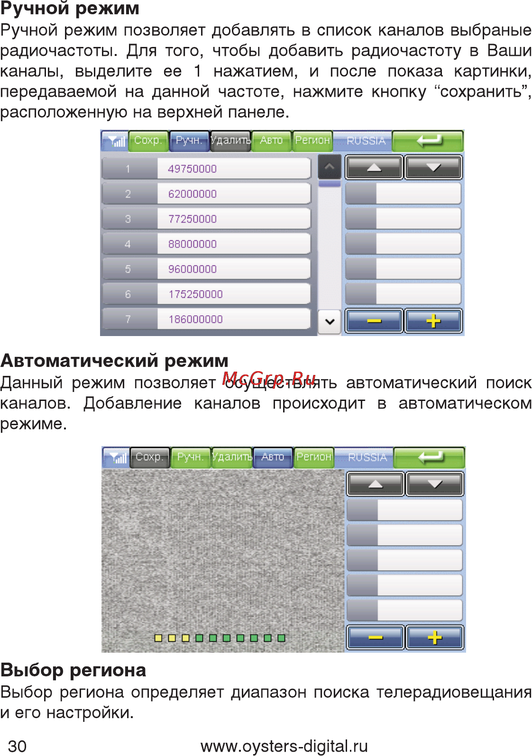Click third empty channel slot in manual mode screenshot
532x756 pixels.
coord(404,244)
